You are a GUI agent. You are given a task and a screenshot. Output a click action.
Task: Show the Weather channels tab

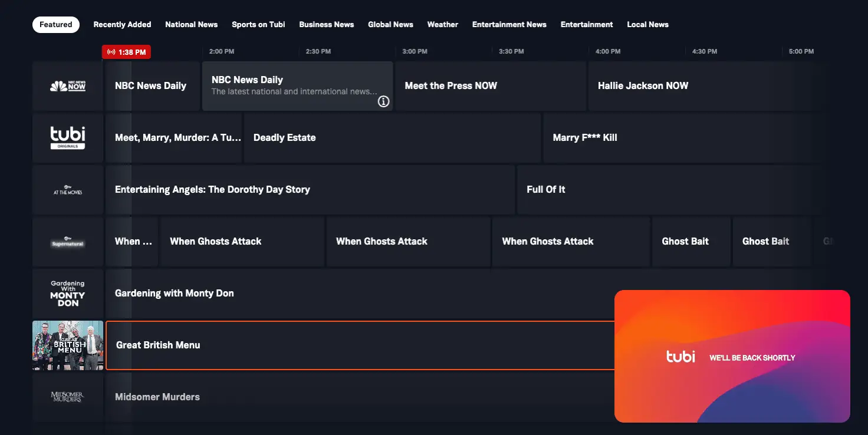(443, 25)
